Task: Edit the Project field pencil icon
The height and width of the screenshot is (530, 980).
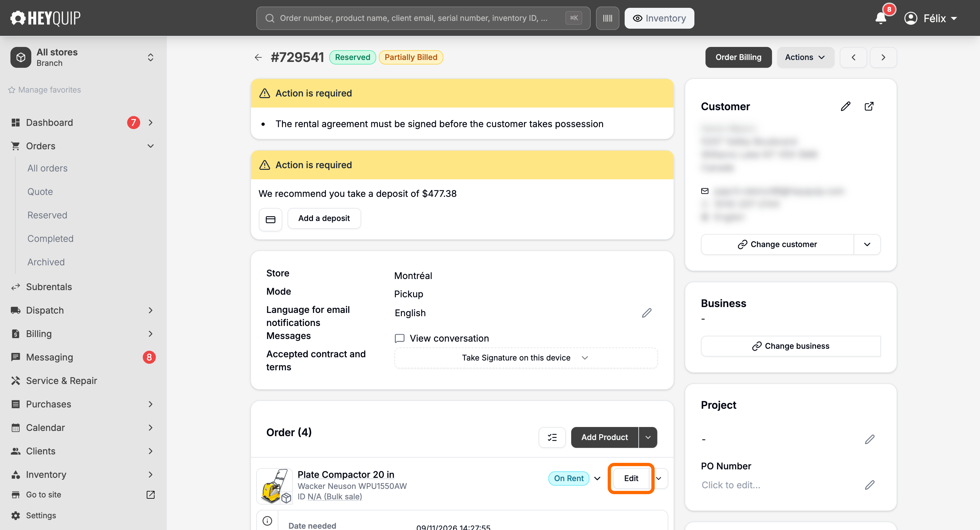Action: (870, 439)
